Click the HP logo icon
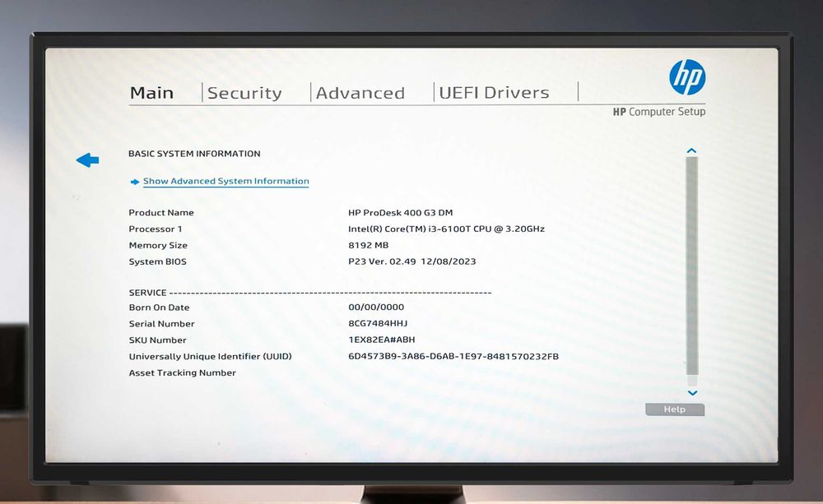Image resolution: width=823 pixels, height=504 pixels. coord(687,77)
